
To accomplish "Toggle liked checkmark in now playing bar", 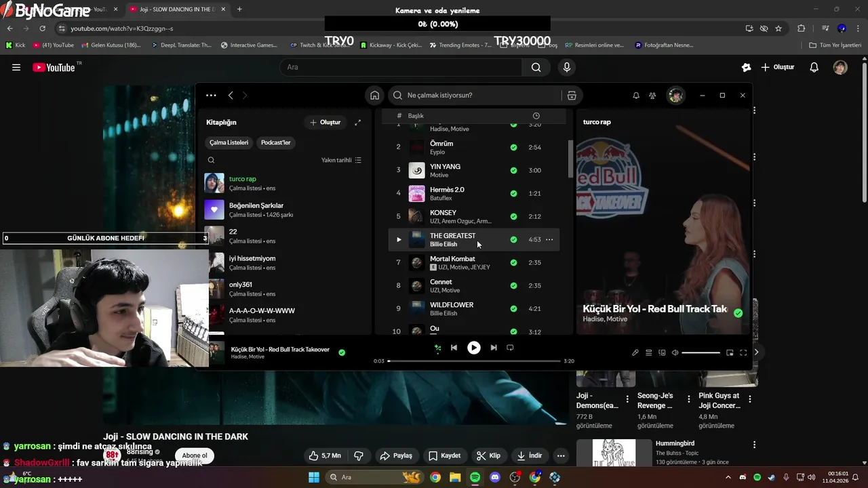I will point(342,352).
